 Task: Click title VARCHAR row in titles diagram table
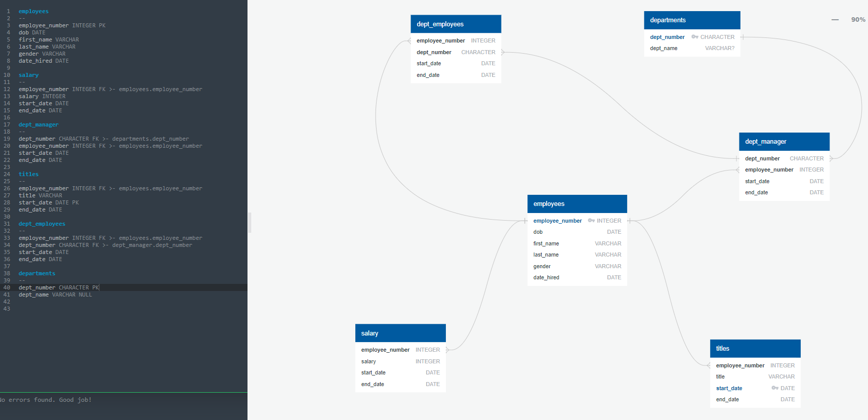coord(755,377)
